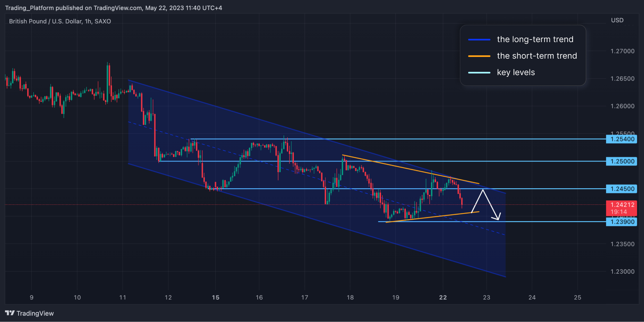Screen dimensions: 644x322
Task: Click the bold date "22" on the time axis
Action: click(443, 297)
